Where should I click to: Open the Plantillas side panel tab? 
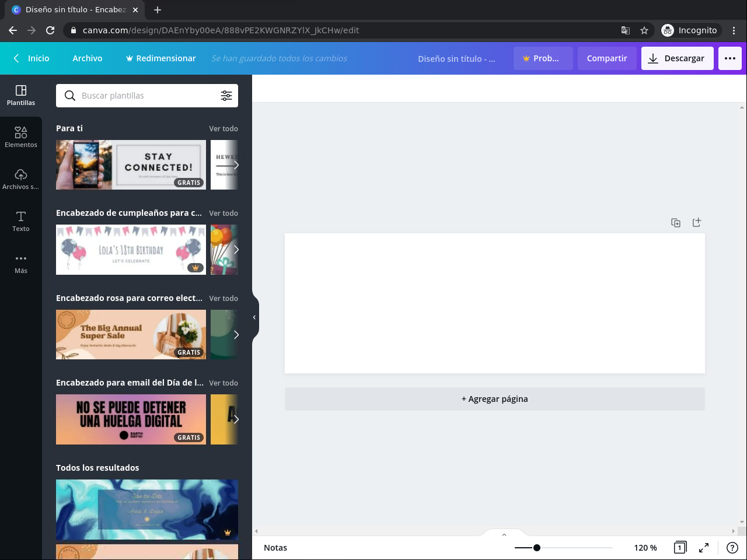tap(21, 96)
